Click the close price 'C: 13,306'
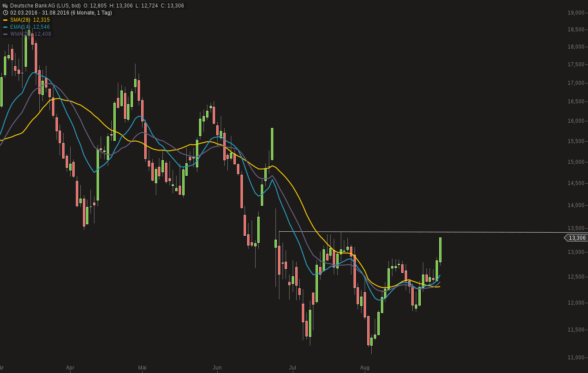This screenshot has height=373, width=588. click(x=172, y=6)
